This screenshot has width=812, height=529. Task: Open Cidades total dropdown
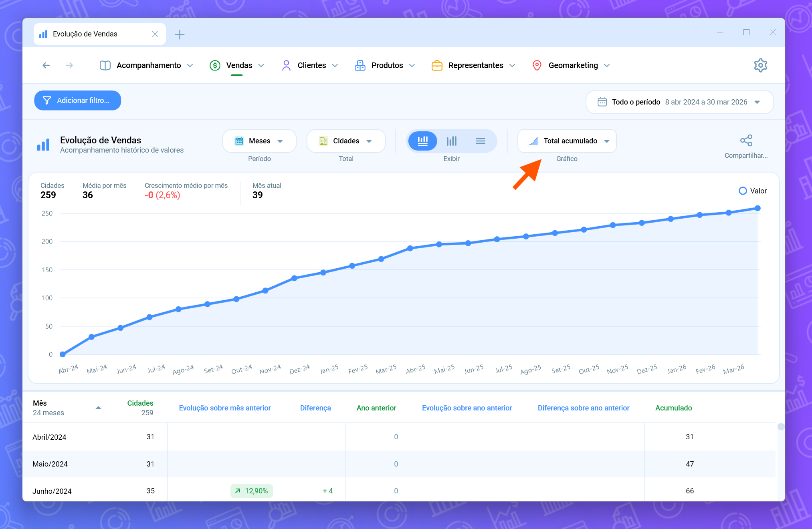click(346, 141)
